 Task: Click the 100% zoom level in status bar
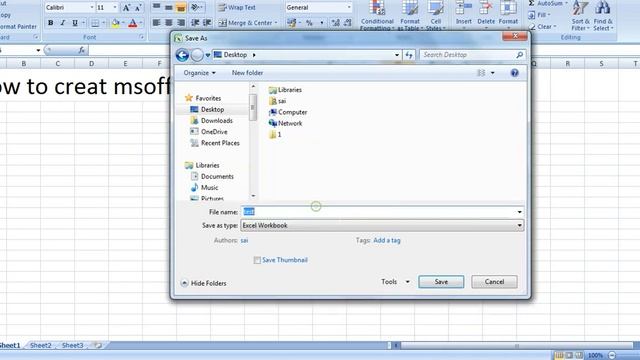(595, 356)
